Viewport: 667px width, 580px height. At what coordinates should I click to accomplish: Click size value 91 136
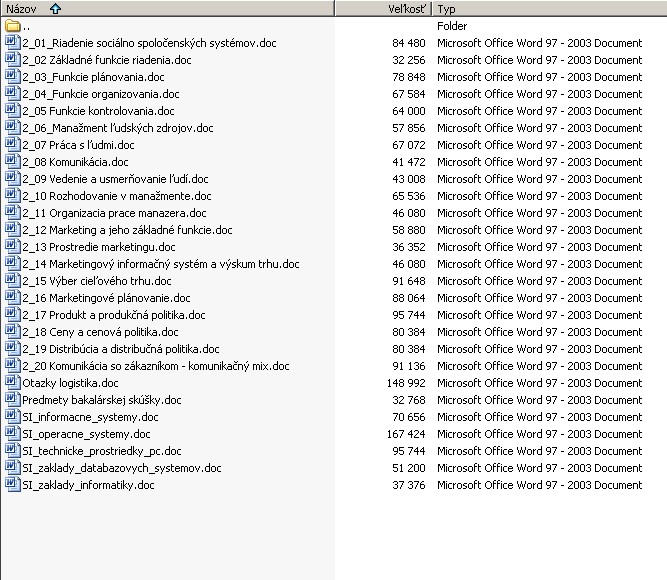[409, 366]
